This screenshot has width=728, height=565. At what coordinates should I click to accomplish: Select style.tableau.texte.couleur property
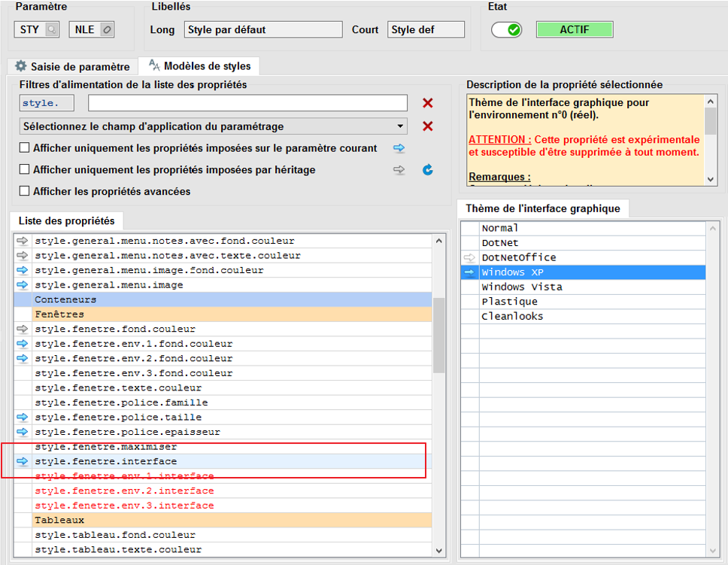click(232, 550)
